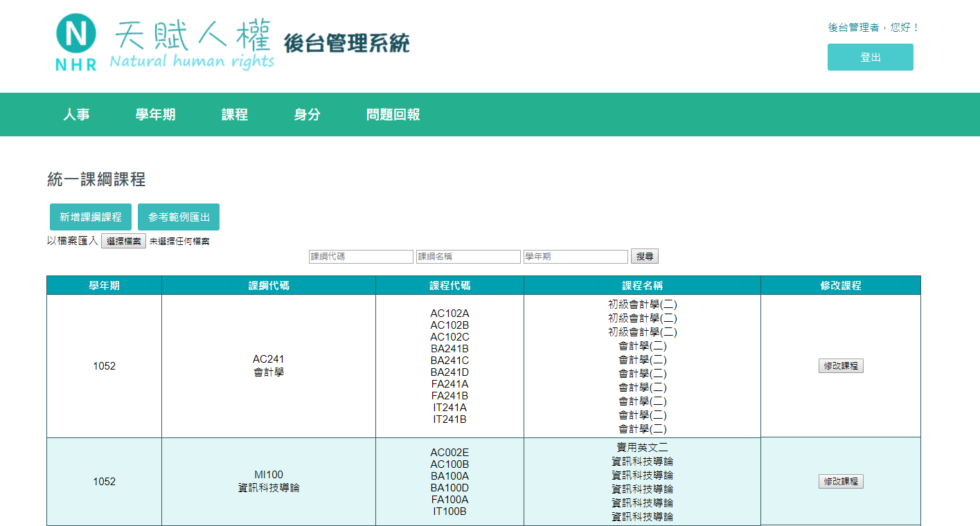Click the 後台管理系統 title text
Screen dimensions: 980x526
pyautogui.click(x=347, y=43)
